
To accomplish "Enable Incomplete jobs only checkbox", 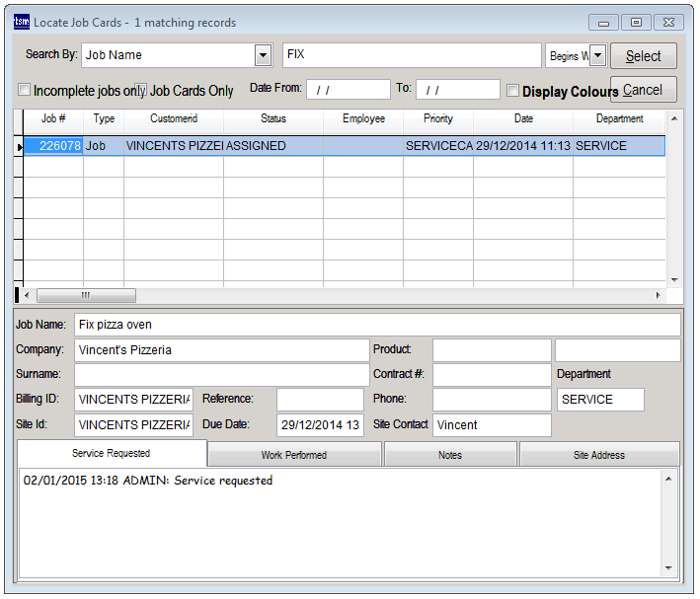I will pos(25,91).
